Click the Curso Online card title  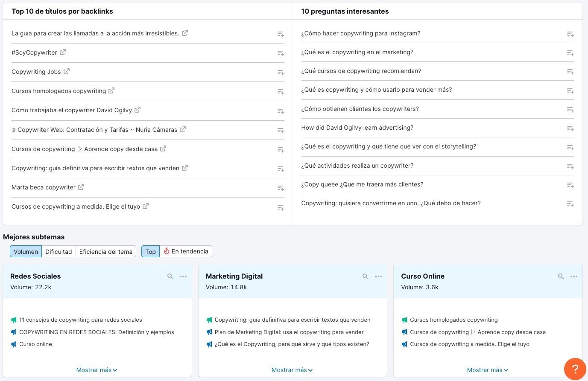click(423, 276)
